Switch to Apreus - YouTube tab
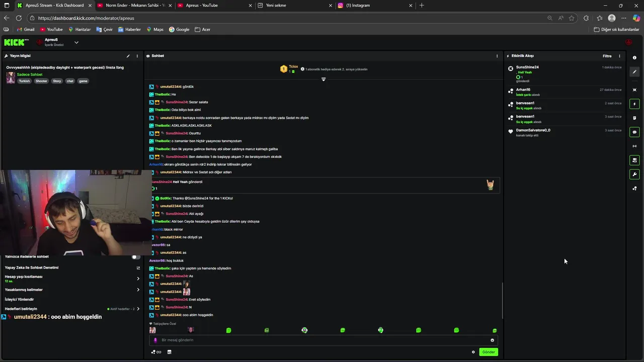Image resolution: width=644 pixels, height=362 pixels. (x=214, y=6)
